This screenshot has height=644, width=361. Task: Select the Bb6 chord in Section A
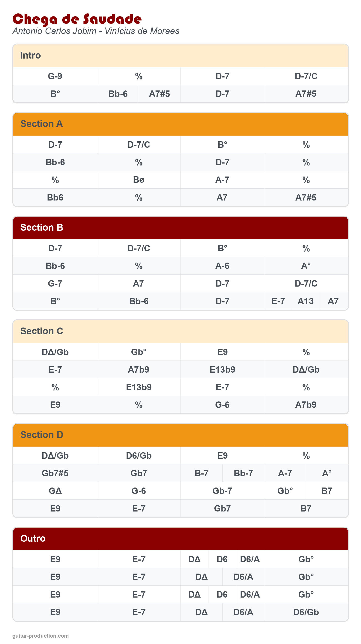55,197
